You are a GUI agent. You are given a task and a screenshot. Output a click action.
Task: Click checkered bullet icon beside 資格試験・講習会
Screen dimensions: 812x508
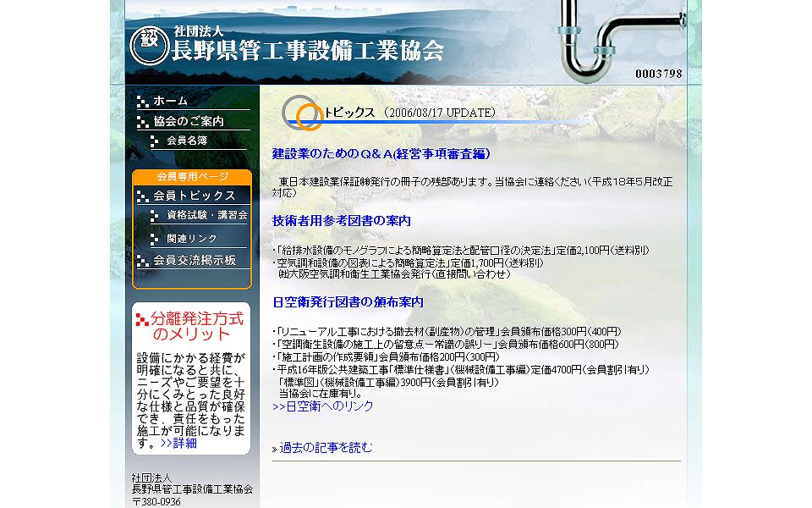tap(154, 217)
